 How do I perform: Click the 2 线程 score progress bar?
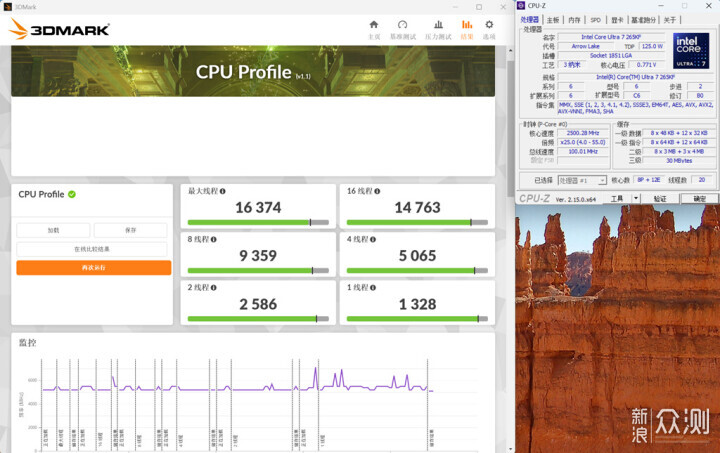(x=258, y=319)
